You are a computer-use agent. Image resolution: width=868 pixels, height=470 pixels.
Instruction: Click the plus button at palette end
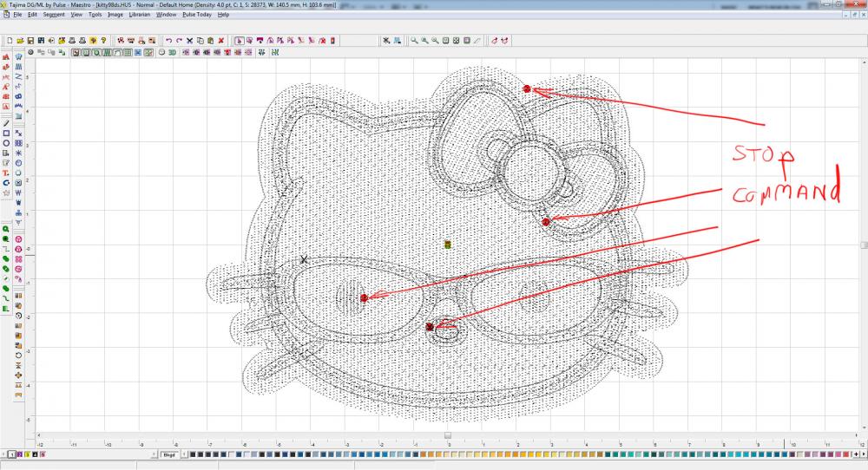point(856,454)
